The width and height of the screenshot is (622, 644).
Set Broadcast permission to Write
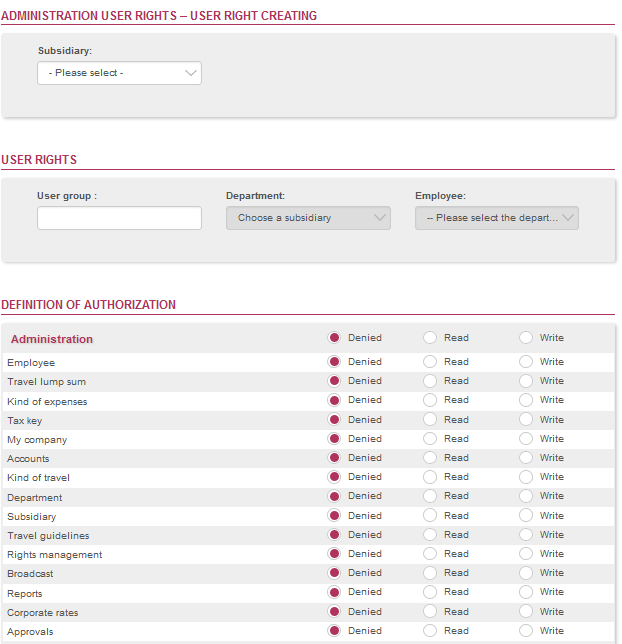(525, 573)
